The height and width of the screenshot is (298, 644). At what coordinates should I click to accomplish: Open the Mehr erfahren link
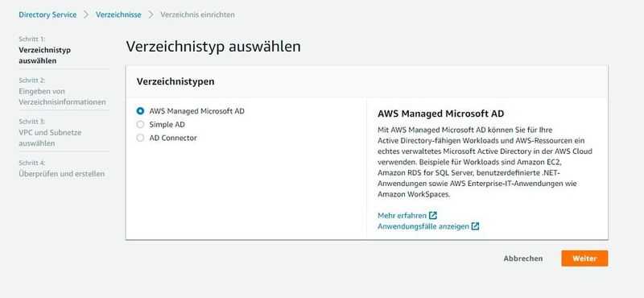[402, 215]
